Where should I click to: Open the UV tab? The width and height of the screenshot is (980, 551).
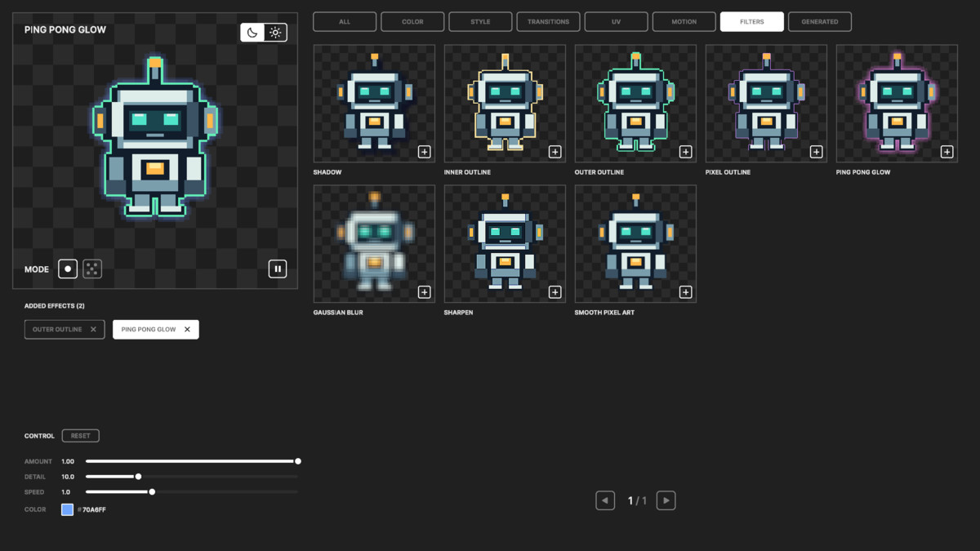[x=616, y=22]
